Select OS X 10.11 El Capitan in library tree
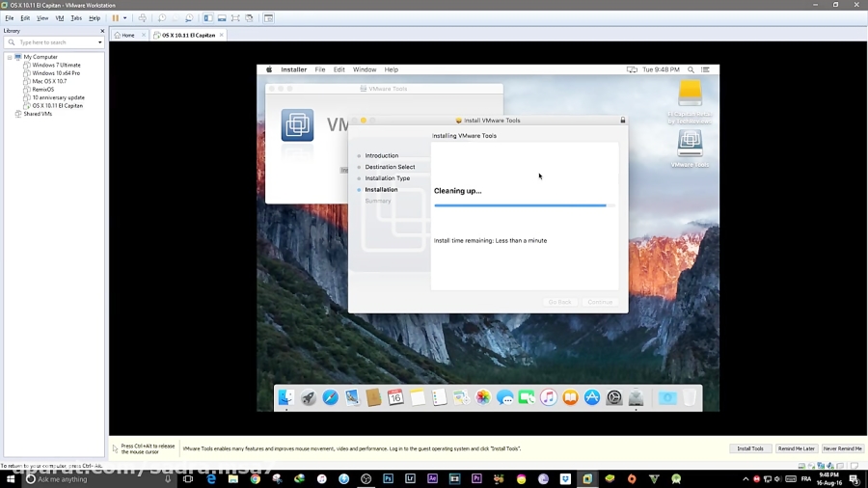The width and height of the screenshot is (868, 488). [57, 106]
